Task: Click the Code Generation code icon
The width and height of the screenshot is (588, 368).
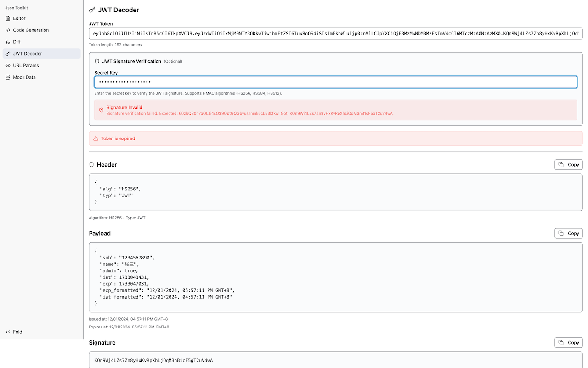Action: point(7,30)
